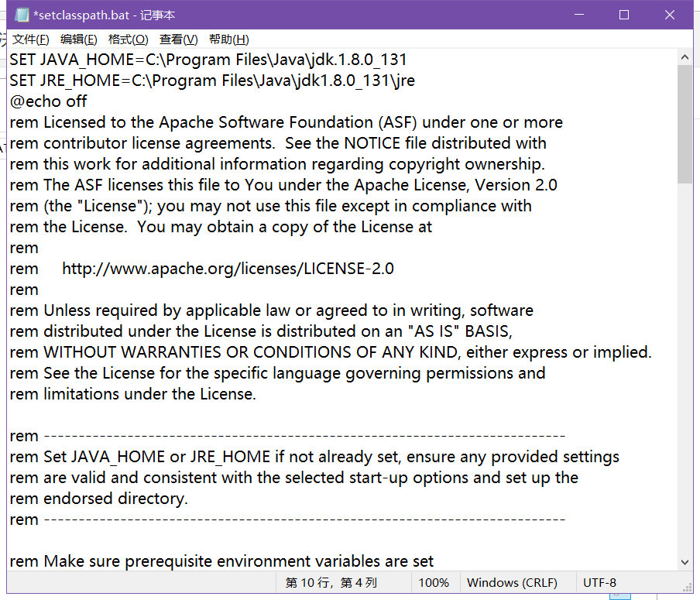Click on the @echo off line
700x600 pixels.
(x=49, y=101)
